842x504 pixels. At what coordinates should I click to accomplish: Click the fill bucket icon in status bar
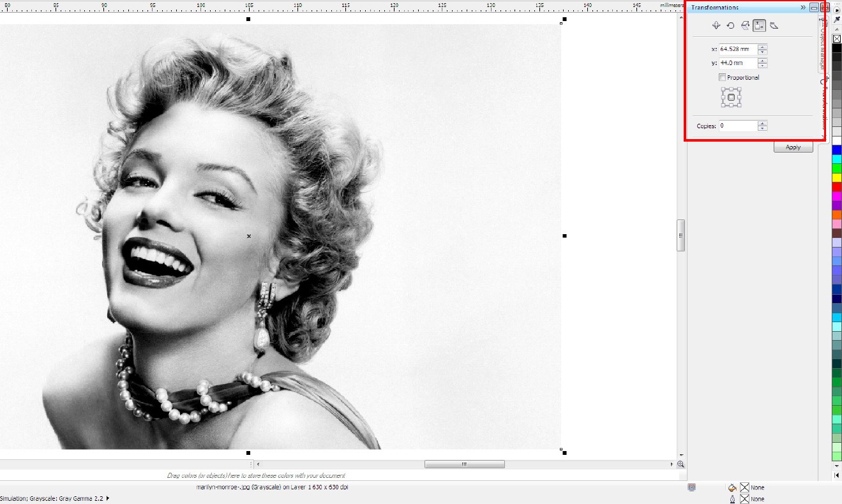point(732,487)
